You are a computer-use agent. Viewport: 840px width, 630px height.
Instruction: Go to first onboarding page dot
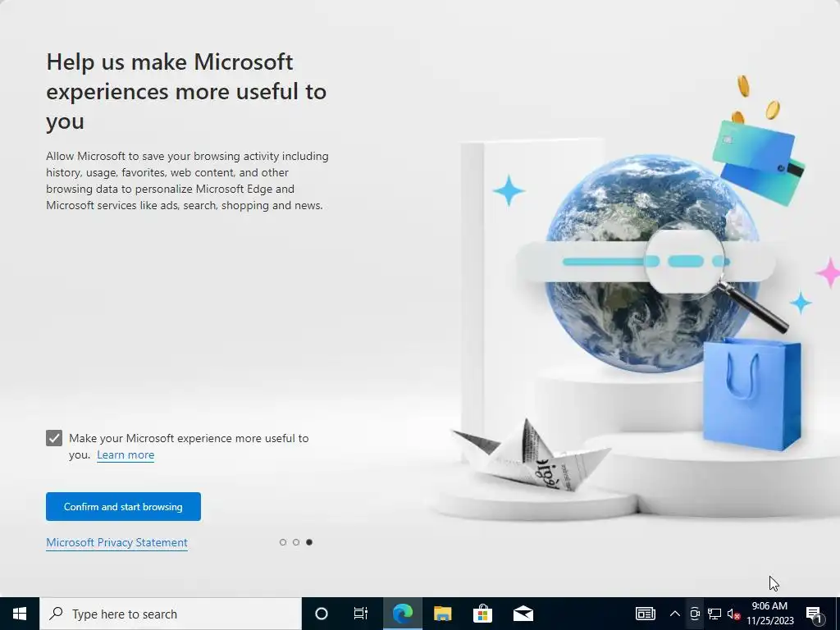pos(283,542)
